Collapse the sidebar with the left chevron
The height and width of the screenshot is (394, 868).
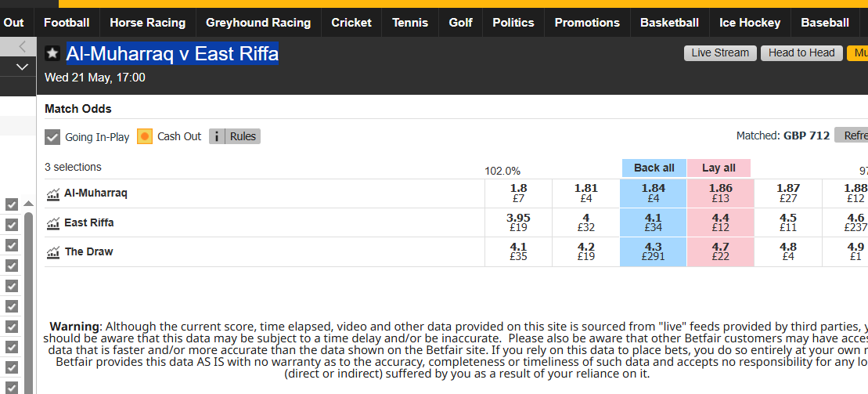tap(22, 46)
